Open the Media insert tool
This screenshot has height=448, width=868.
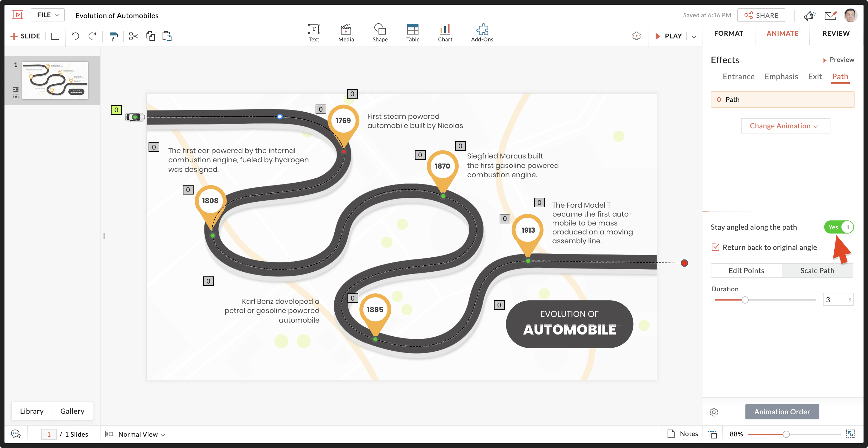pos(346,33)
